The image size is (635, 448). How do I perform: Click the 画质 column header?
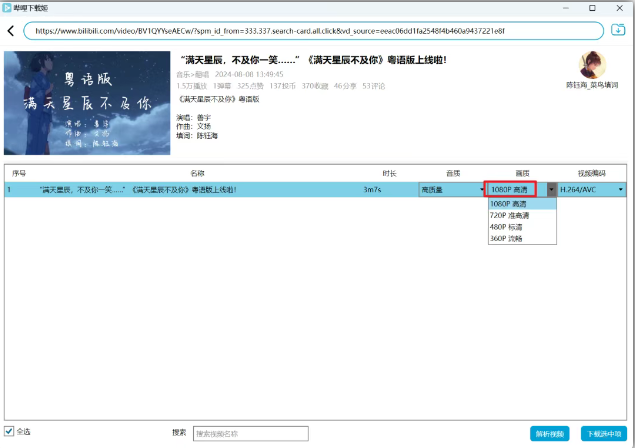click(x=522, y=173)
